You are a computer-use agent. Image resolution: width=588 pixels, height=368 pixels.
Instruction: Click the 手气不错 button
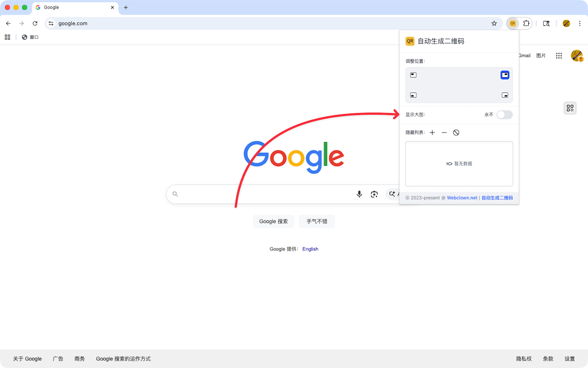tap(317, 221)
